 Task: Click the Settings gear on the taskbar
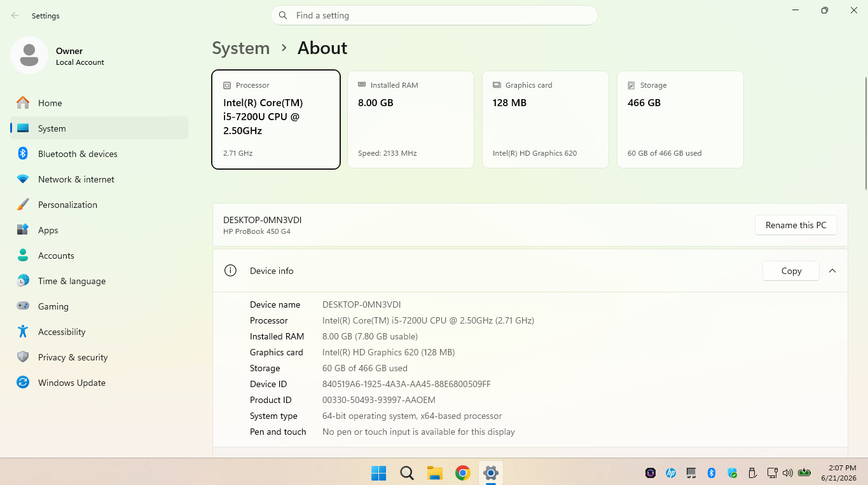pyautogui.click(x=490, y=473)
